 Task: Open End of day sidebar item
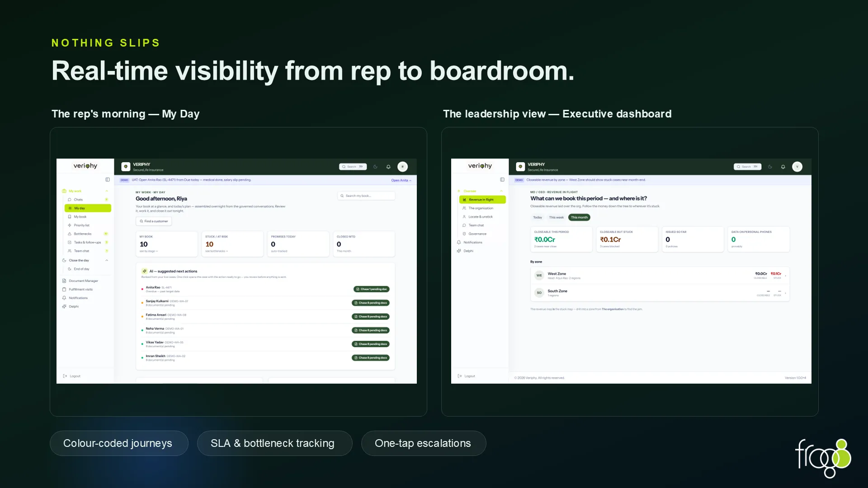(88, 269)
